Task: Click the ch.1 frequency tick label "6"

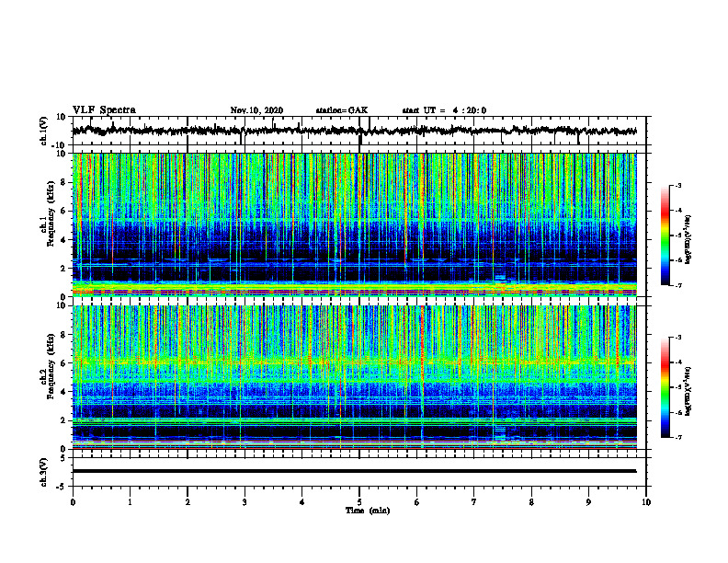Action: tap(63, 211)
